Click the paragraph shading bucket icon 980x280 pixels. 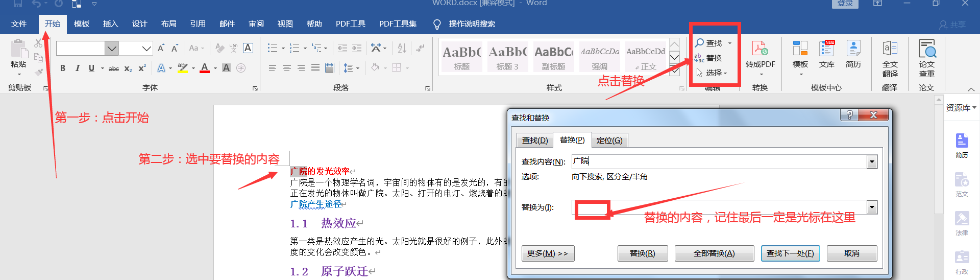point(375,68)
